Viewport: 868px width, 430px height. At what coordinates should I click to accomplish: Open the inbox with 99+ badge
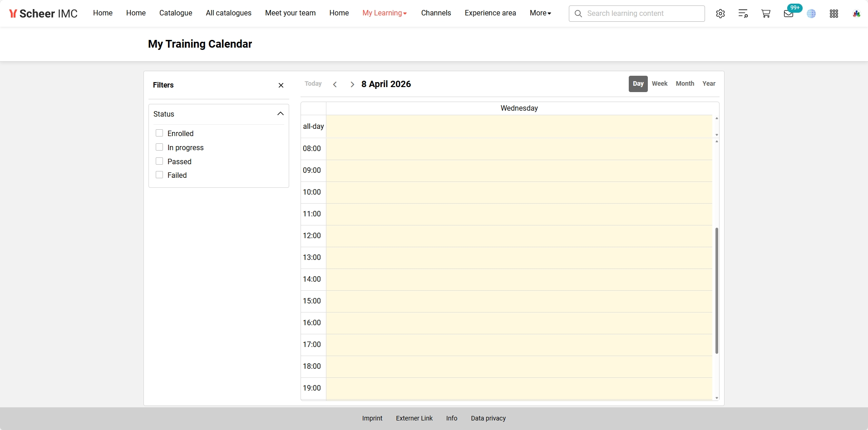click(x=789, y=14)
